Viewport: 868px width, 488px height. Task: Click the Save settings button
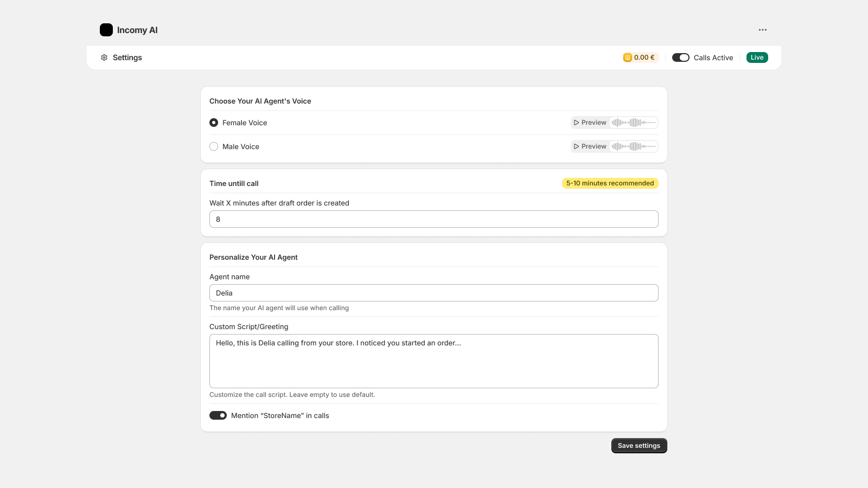click(x=639, y=446)
